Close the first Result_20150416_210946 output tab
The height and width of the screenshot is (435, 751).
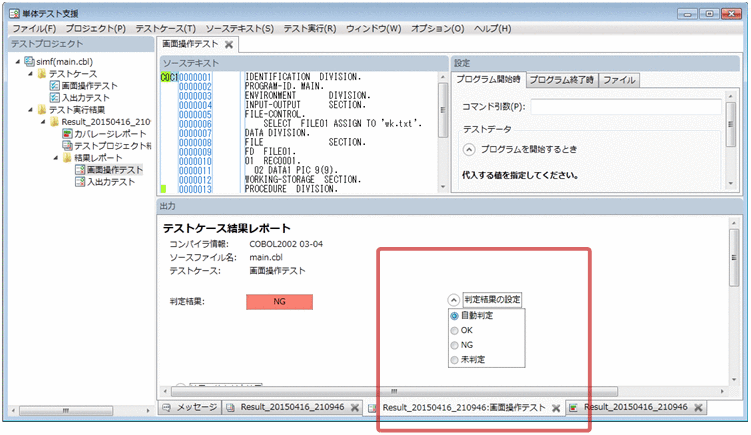click(x=355, y=408)
